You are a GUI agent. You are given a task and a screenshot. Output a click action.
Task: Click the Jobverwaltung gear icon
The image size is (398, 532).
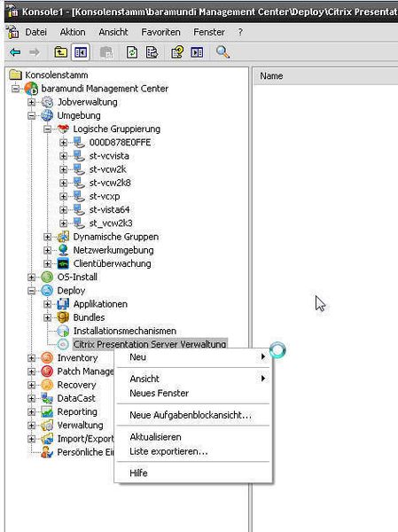pyautogui.click(x=47, y=102)
